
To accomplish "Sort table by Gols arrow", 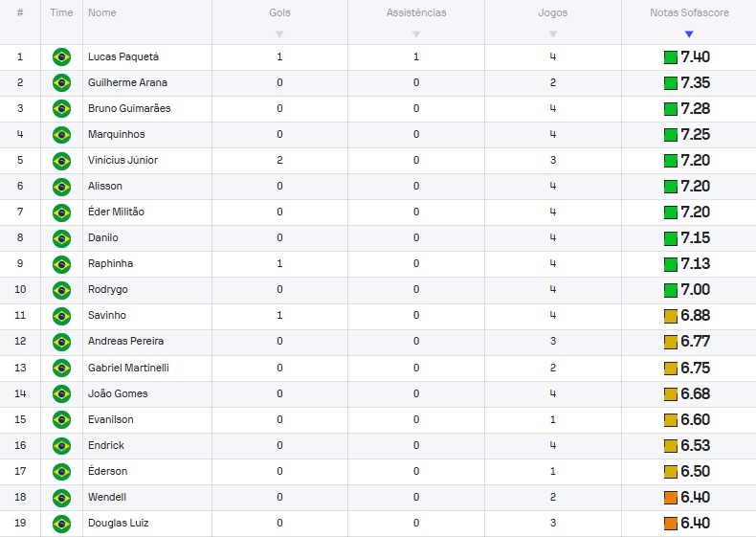I will [x=279, y=34].
